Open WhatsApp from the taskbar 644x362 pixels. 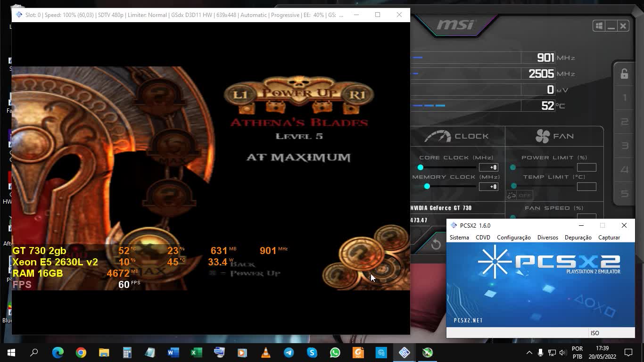point(335,353)
